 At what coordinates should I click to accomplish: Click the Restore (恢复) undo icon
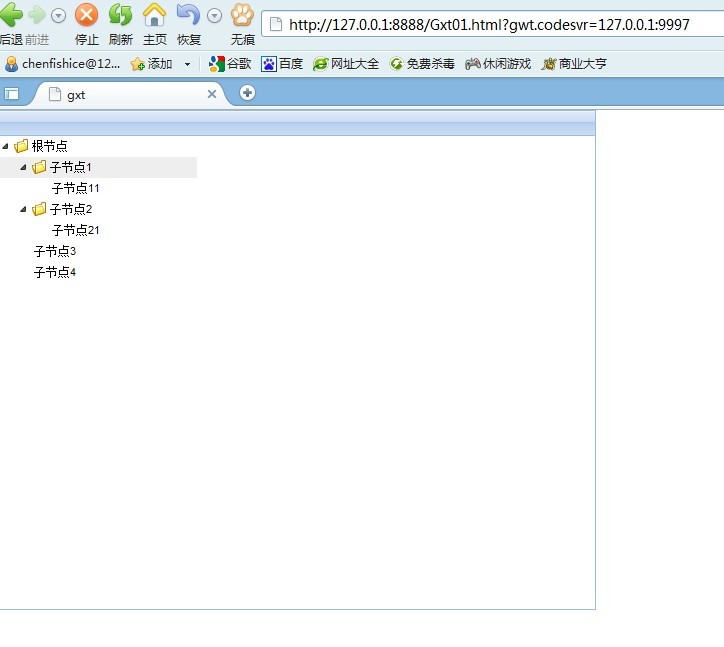coord(188,15)
